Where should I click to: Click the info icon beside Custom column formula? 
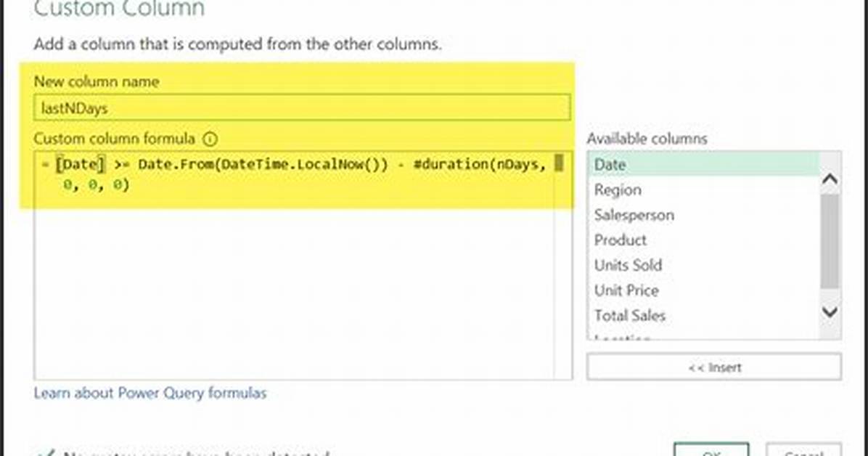pos(210,139)
